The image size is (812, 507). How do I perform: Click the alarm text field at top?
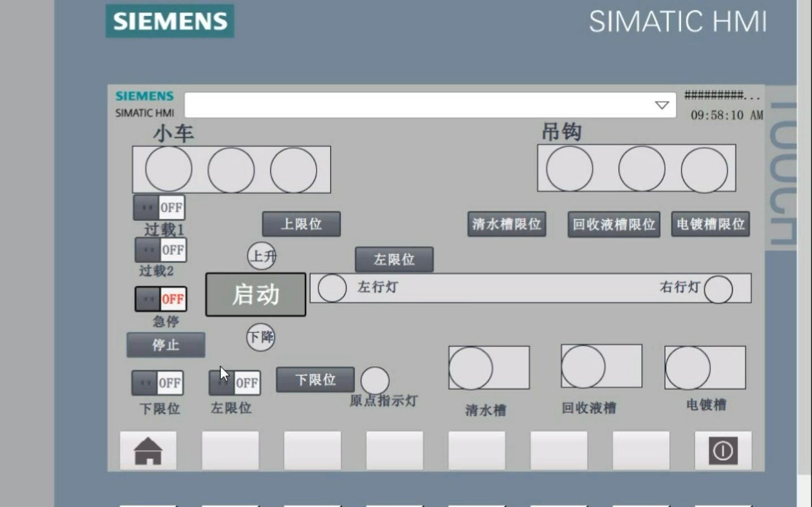[x=430, y=105]
